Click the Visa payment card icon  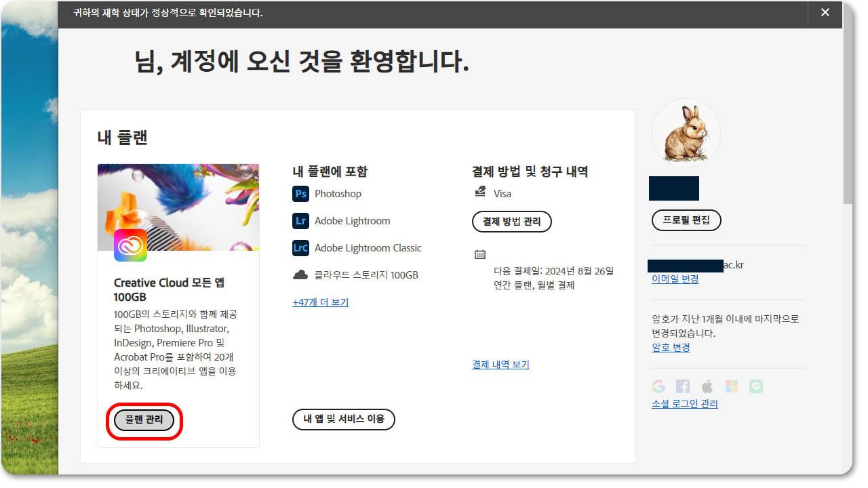480,192
